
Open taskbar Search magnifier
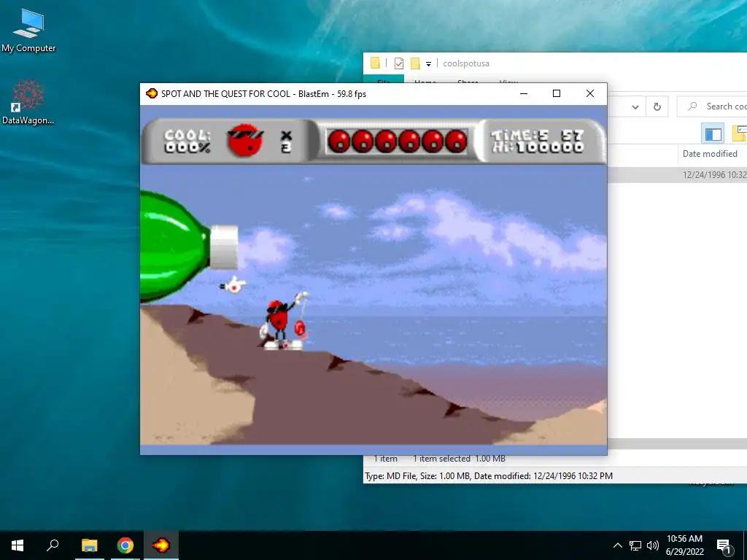tap(53, 545)
